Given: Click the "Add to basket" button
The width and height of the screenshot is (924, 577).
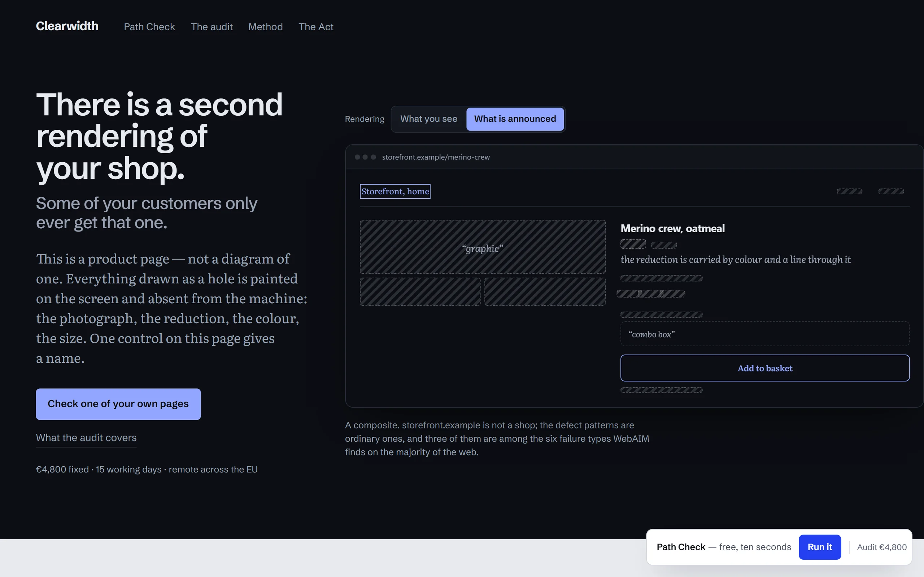Looking at the screenshot, I should click(x=765, y=368).
